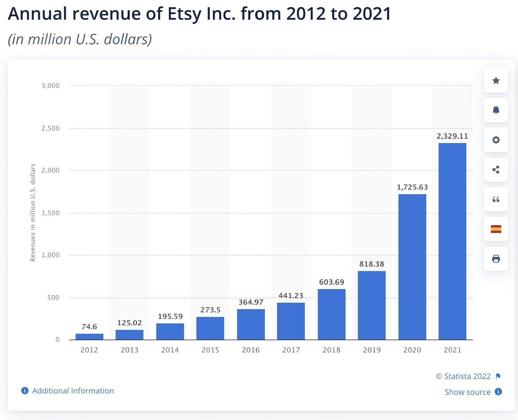The image size is (518, 420).
Task: Select the 2014 revenue bar
Action: pyautogui.click(x=170, y=332)
